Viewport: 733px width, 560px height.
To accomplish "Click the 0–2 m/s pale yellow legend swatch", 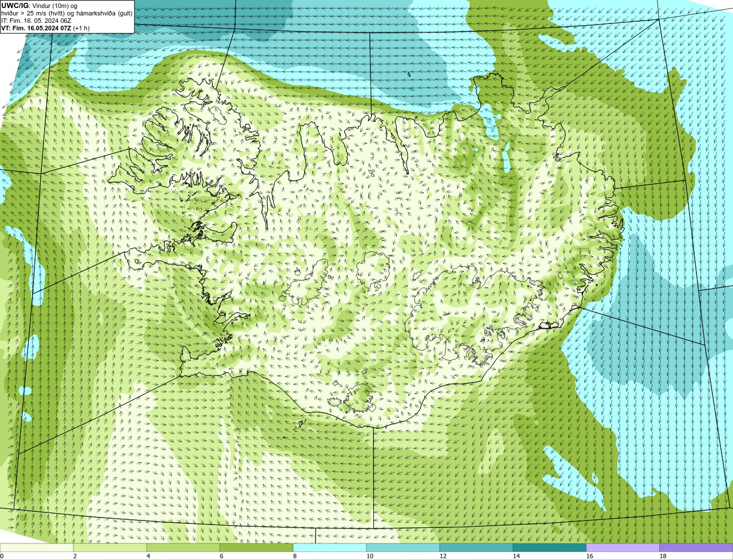I will (x=37, y=548).
